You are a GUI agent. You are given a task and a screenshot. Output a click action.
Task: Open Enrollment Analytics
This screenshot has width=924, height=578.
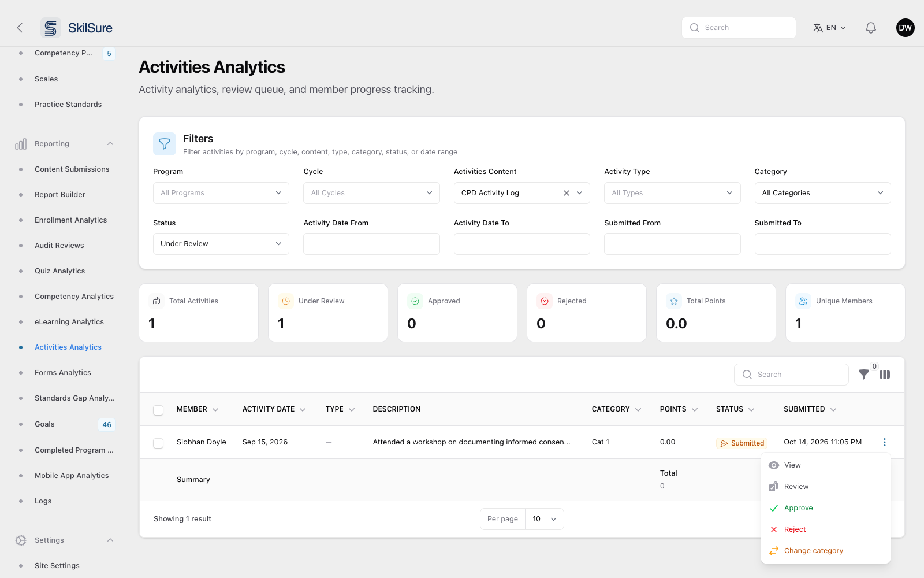(x=70, y=220)
